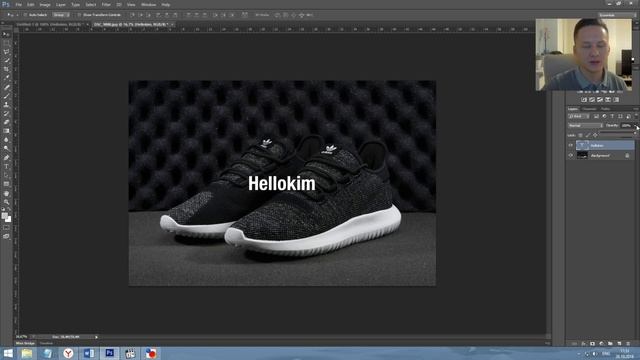The width and height of the screenshot is (640, 360).
Task: Open the layer filter Kind dropdown
Action: tap(579, 116)
